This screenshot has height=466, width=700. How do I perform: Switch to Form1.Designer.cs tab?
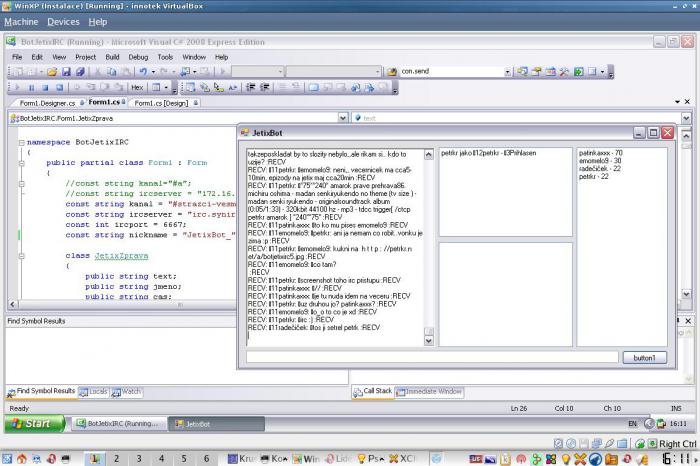(x=47, y=103)
